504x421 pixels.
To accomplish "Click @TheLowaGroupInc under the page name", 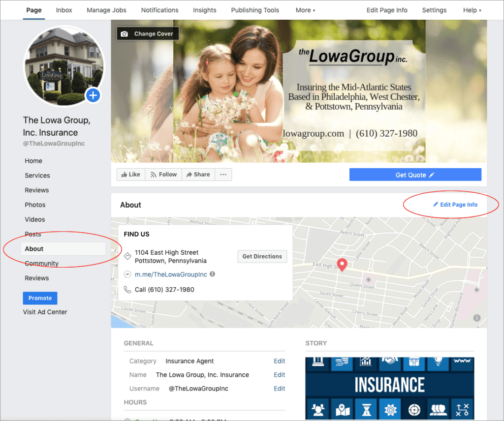I will click(x=54, y=144).
